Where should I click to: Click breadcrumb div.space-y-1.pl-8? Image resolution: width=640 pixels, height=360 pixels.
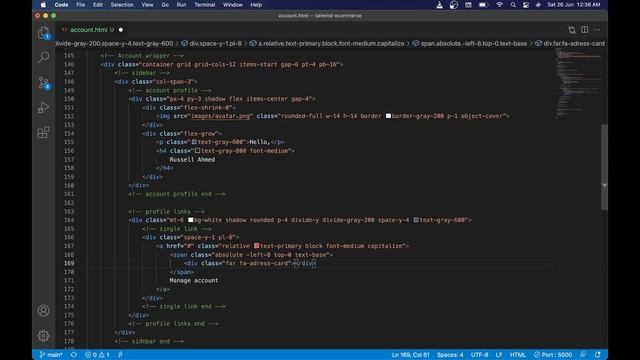(x=215, y=43)
